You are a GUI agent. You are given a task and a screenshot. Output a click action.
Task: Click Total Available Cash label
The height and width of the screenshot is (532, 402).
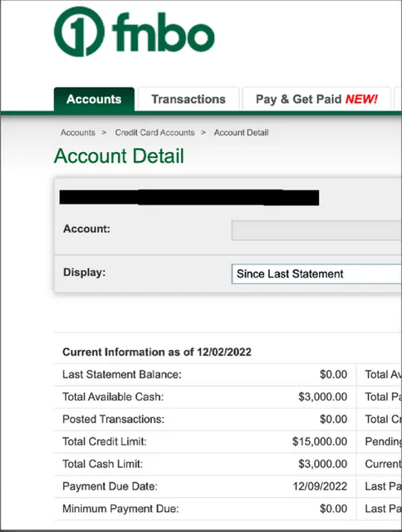tap(113, 397)
